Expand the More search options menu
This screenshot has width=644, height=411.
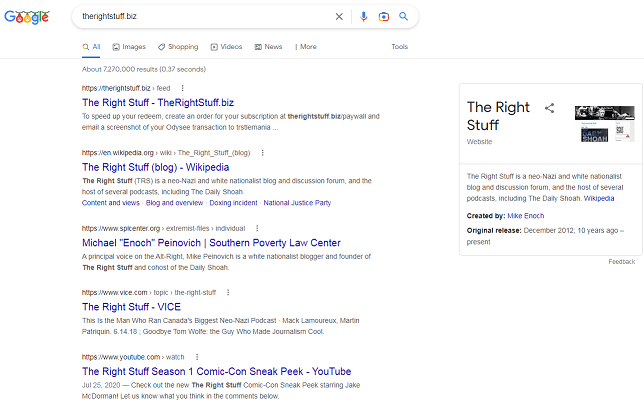pos(306,47)
